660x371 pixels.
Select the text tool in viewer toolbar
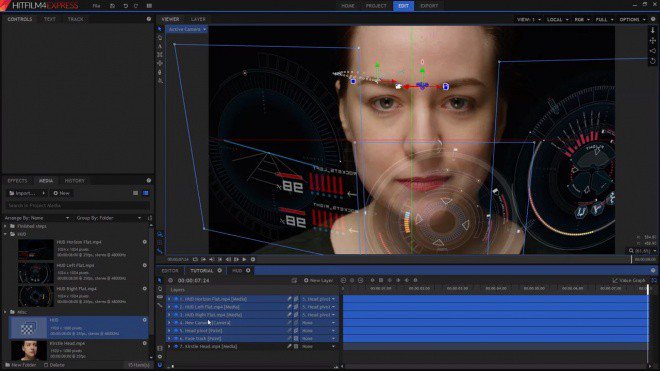point(160,46)
